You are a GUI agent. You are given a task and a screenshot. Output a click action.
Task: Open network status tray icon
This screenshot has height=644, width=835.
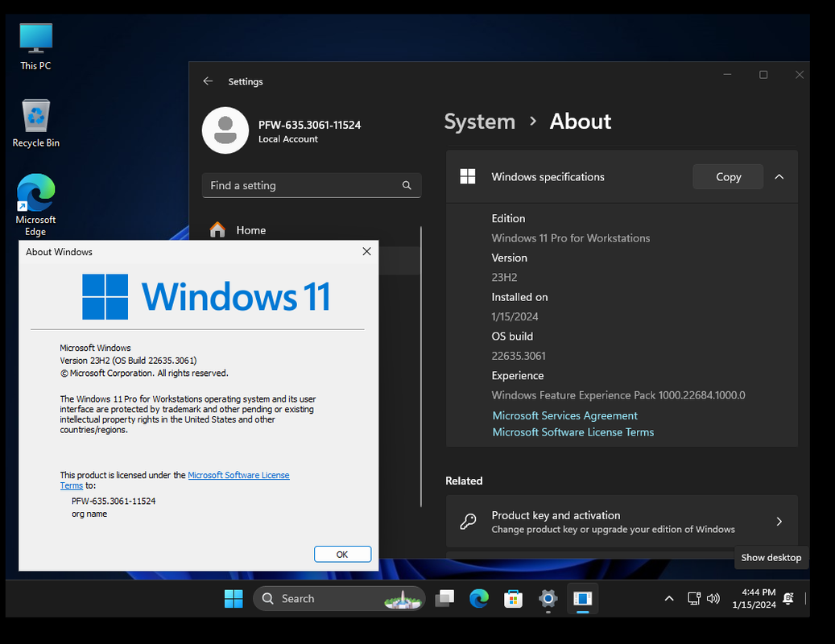tap(694, 598)
